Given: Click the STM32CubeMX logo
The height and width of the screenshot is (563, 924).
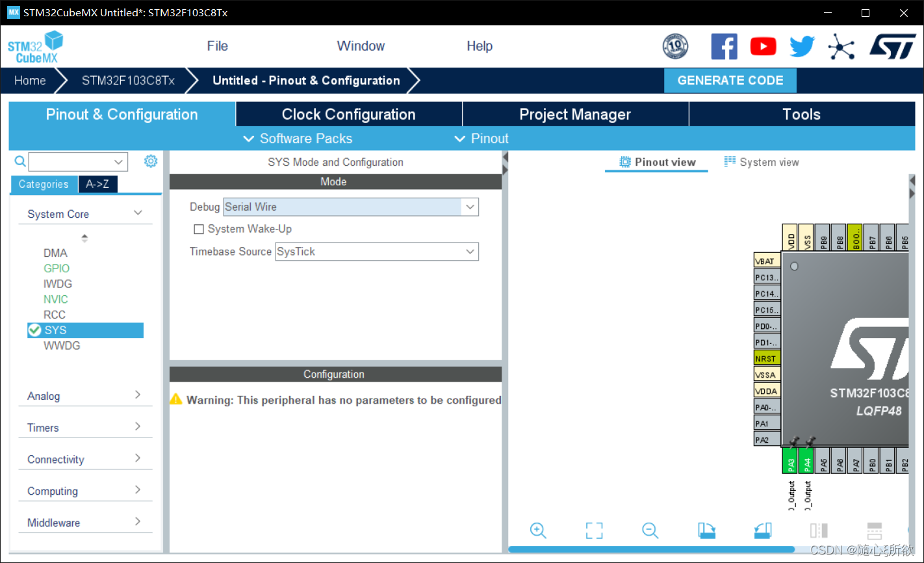Looking at the screenshot, I should (36, 47).
